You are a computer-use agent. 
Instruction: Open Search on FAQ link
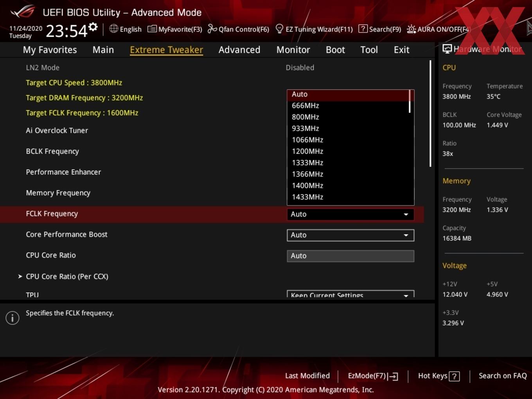pos(503,376)
